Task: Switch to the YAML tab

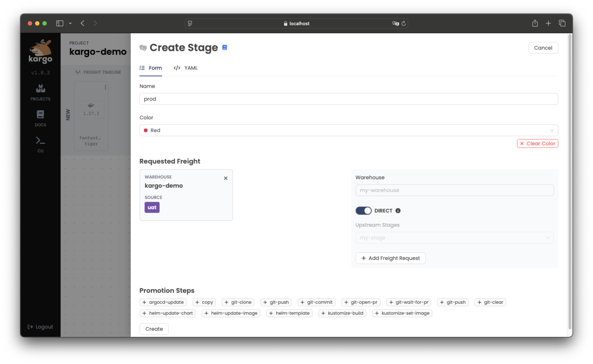Action: click(x=186, y=68)
